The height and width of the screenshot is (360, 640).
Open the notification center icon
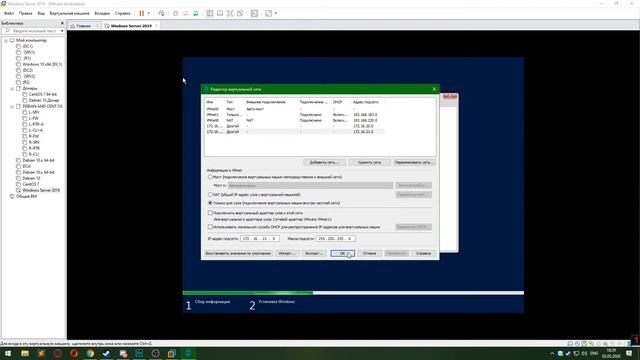tap(629, 353)
